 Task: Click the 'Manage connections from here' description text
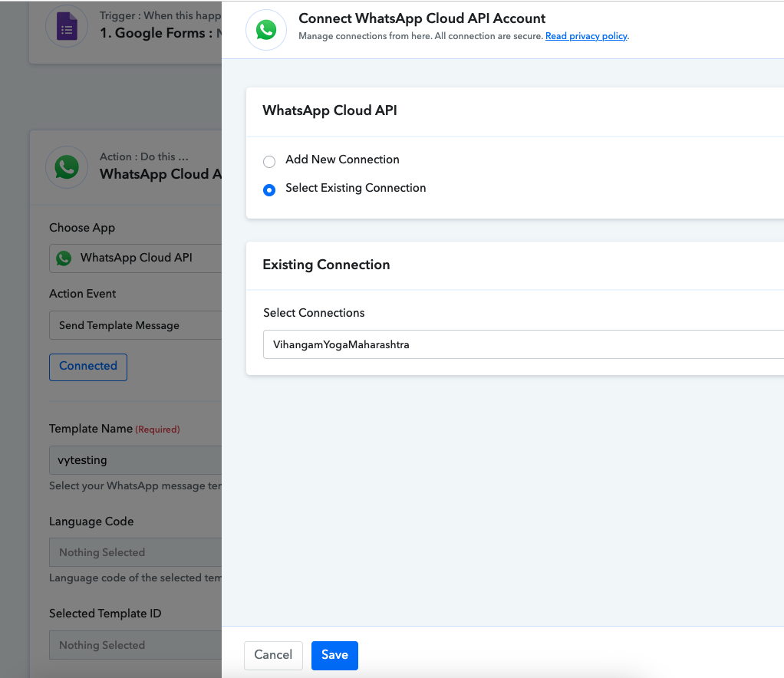(420, 36)
